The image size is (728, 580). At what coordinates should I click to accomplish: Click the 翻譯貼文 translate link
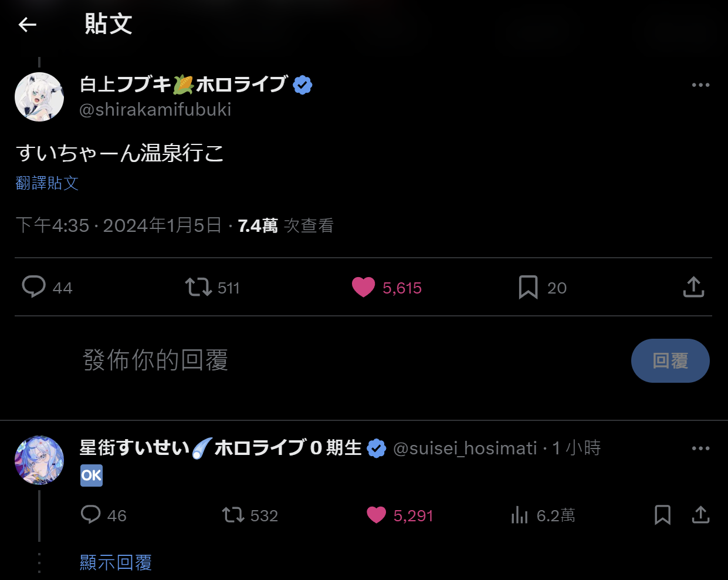[x=47, y=183]
